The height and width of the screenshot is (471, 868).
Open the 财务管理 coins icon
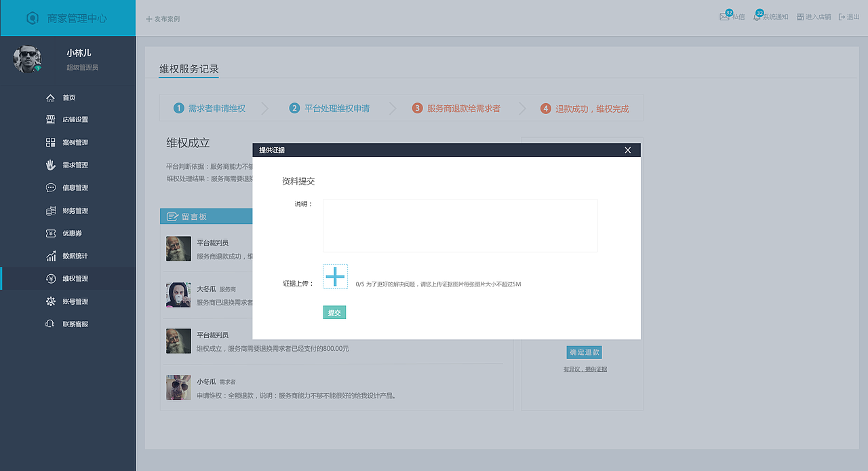[x=50, y=210]
